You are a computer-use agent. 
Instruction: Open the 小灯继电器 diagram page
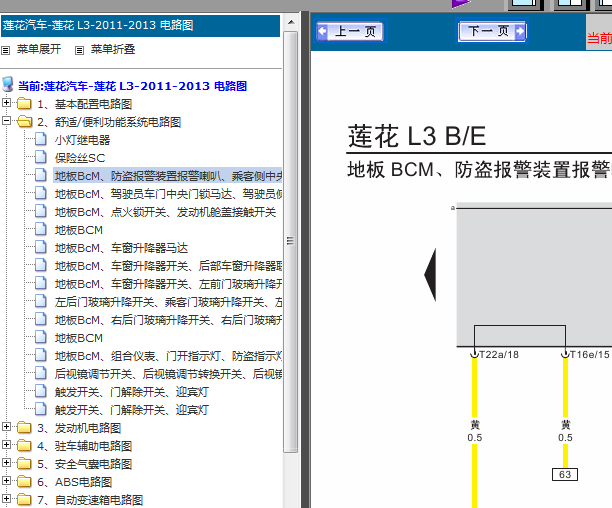click(x=82, y=140)
